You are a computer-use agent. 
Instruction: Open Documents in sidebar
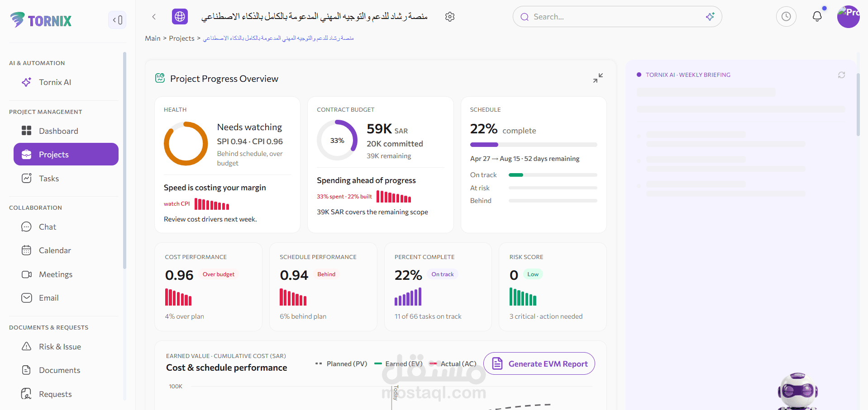click(66, 370)
